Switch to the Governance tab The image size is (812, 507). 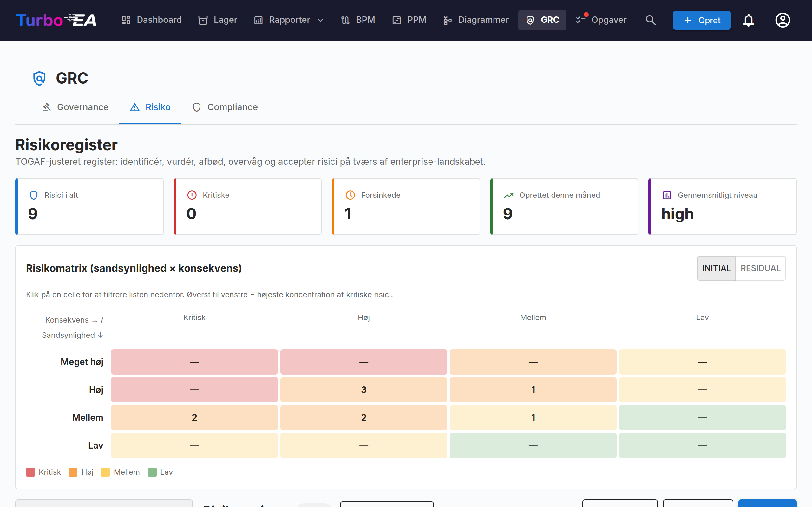coord(75,107)
